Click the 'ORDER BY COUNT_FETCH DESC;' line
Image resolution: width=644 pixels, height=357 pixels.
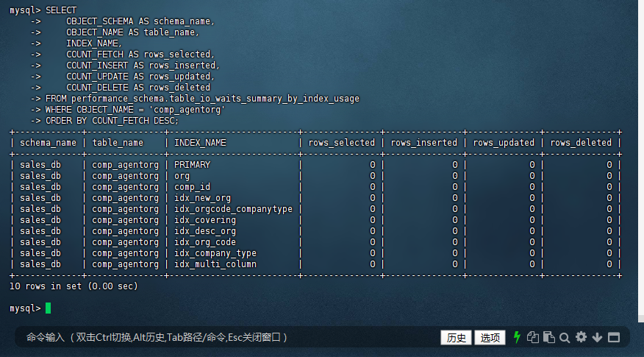pos(112,121)
